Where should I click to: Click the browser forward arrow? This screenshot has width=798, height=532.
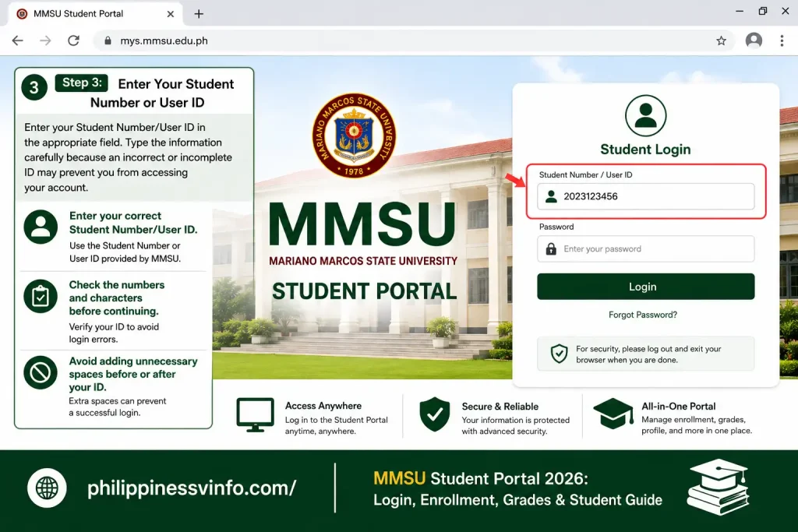[x=45, y=41]
